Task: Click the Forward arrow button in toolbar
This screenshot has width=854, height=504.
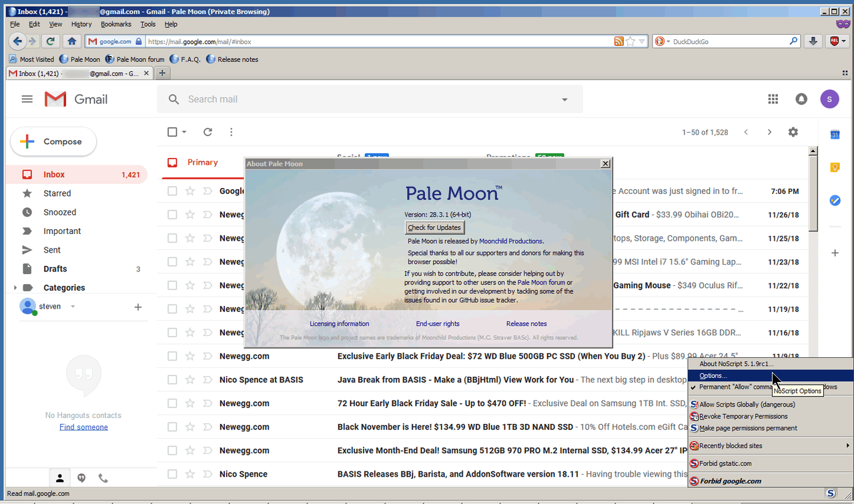Action: pos(33,41)
